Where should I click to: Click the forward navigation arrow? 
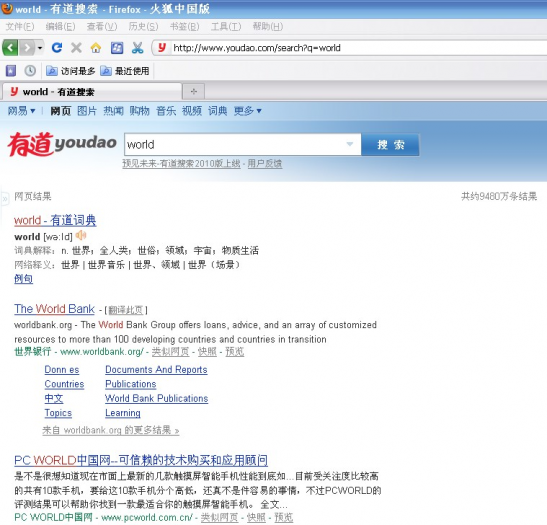[27, 47]
